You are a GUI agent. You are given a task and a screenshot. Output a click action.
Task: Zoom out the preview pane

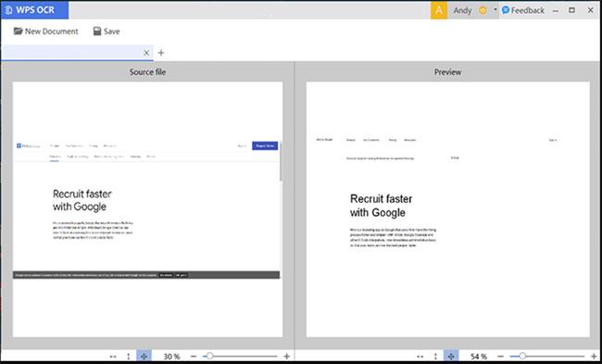tap(501, 357)
